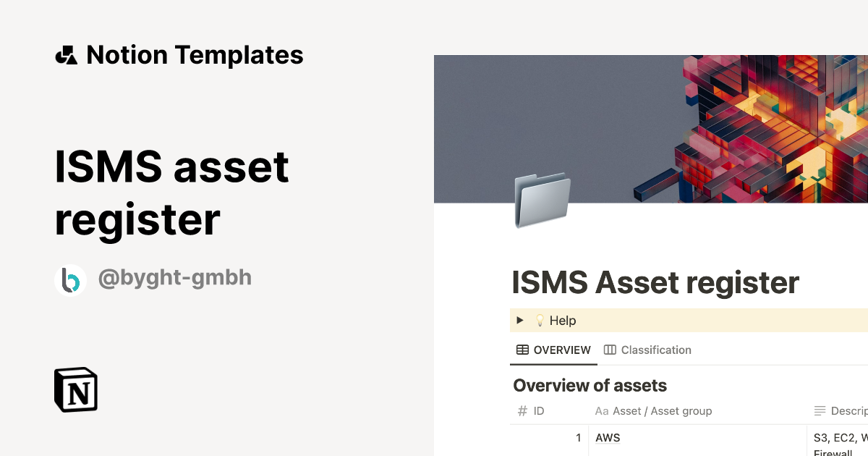Click the Aa icon on Asset / Asset group column
The height and width of the screenshot is (456, 868).
602,410
